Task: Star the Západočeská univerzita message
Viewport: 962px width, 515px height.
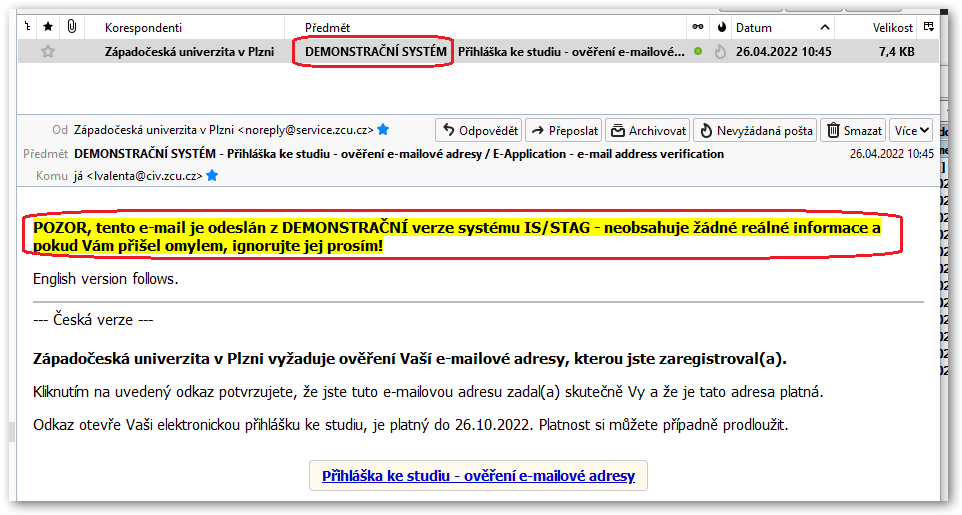Action: (x=48, y=52)
